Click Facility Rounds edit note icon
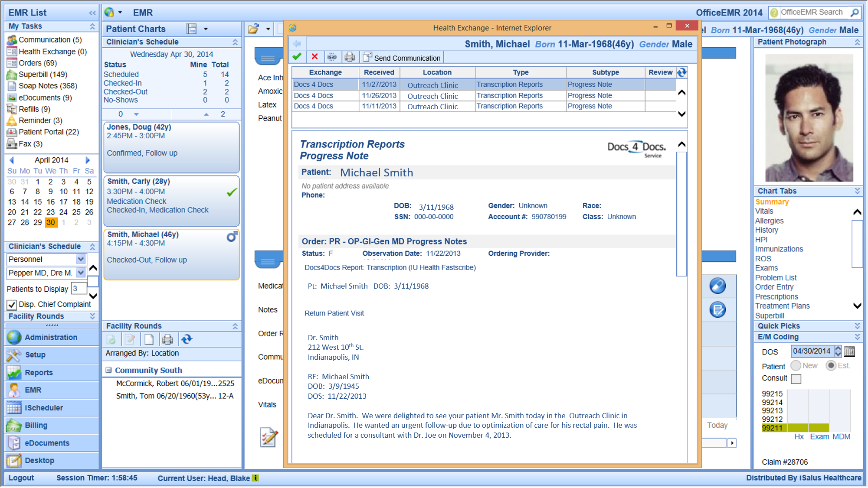The width and height of the screenshot is (868, 488). (x=130, y=339)
